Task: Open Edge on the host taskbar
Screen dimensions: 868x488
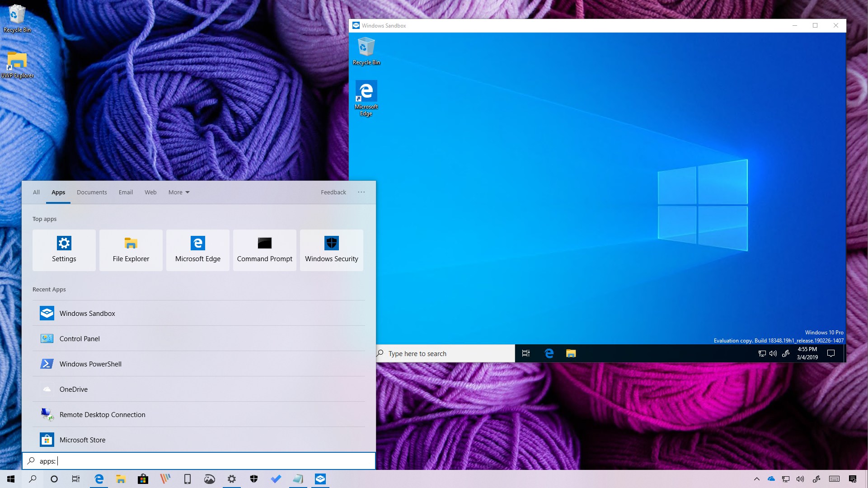Action: pos(99,479)
